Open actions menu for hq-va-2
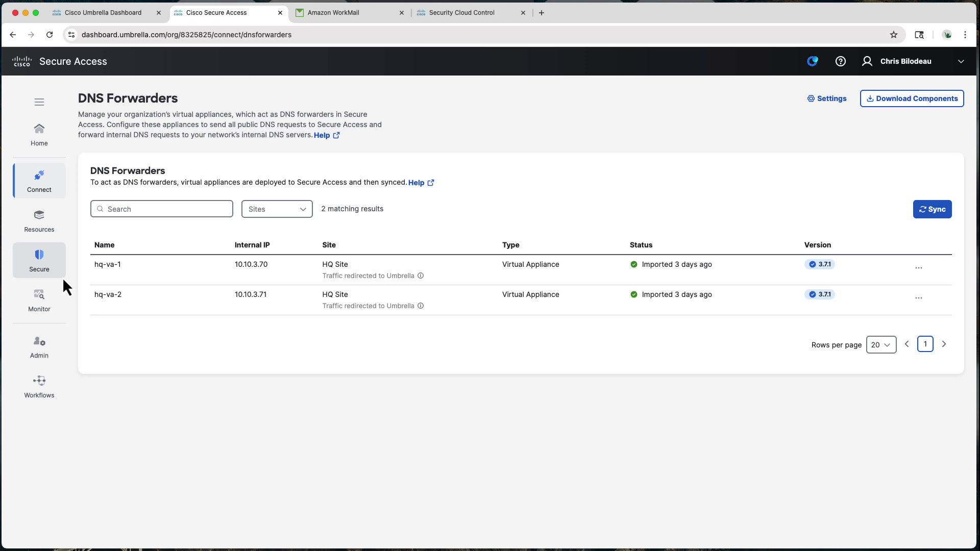 pyautogui.click(x=919, y=298)
